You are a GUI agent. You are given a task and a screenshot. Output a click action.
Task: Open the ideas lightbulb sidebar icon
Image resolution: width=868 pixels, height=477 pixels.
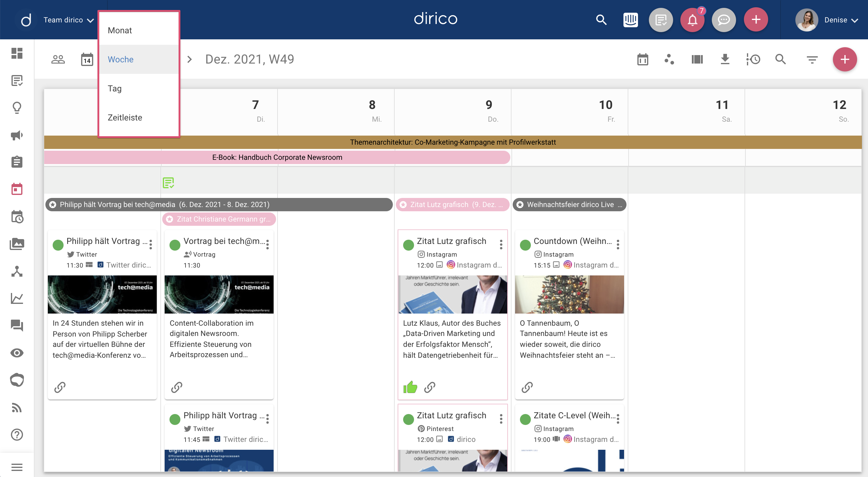(x=17, y=108)
